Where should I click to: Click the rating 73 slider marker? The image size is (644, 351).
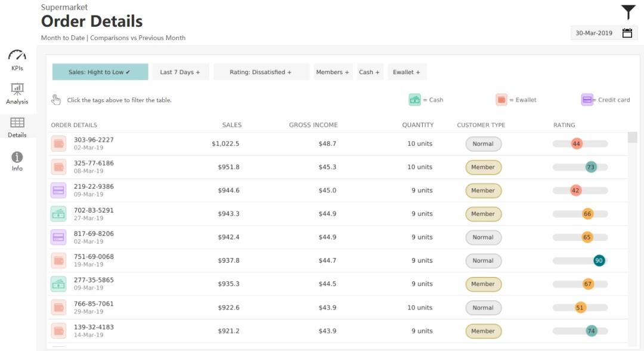(590, 167)
